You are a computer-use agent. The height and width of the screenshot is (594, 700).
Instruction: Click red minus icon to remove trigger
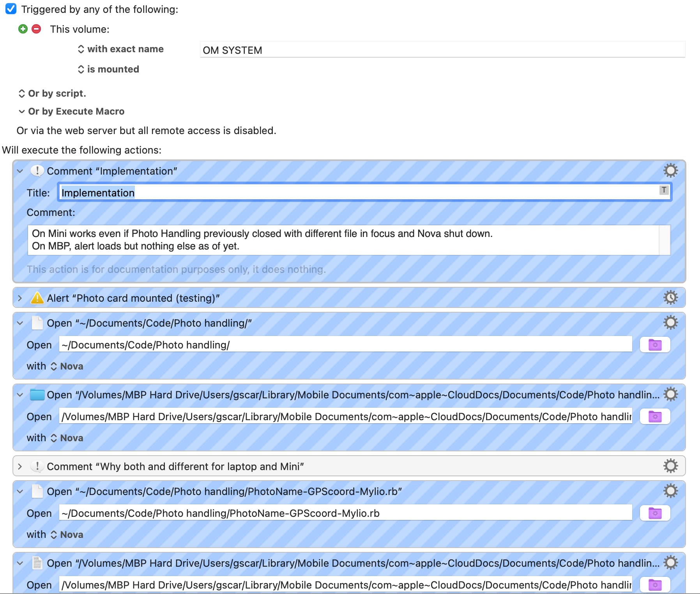pyautogui.click(x=36, y=29)
